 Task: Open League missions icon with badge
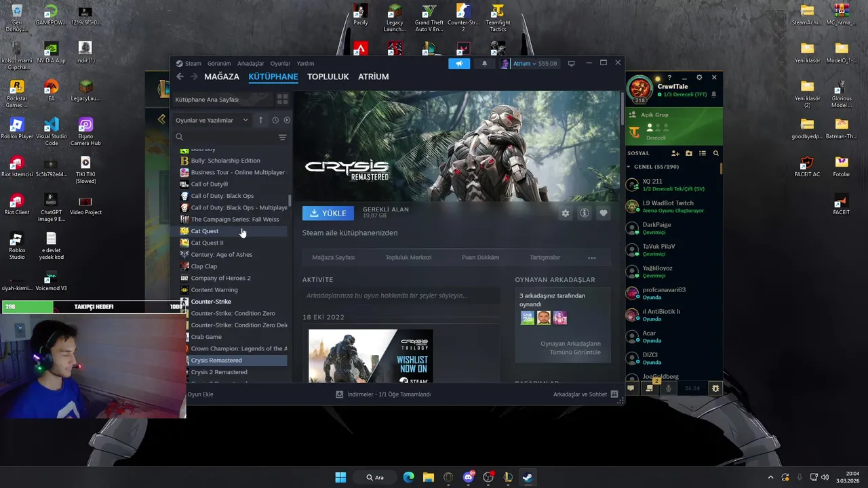[x=650, y=388]
